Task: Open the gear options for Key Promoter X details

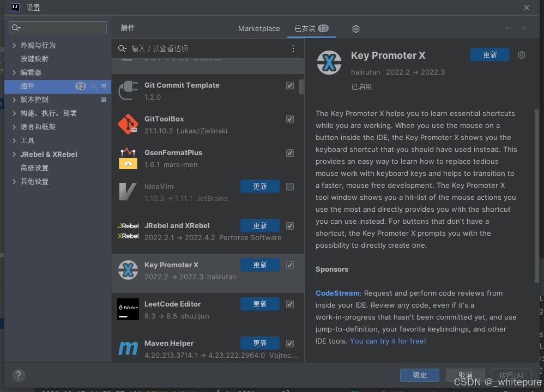Action: (522, 55)
